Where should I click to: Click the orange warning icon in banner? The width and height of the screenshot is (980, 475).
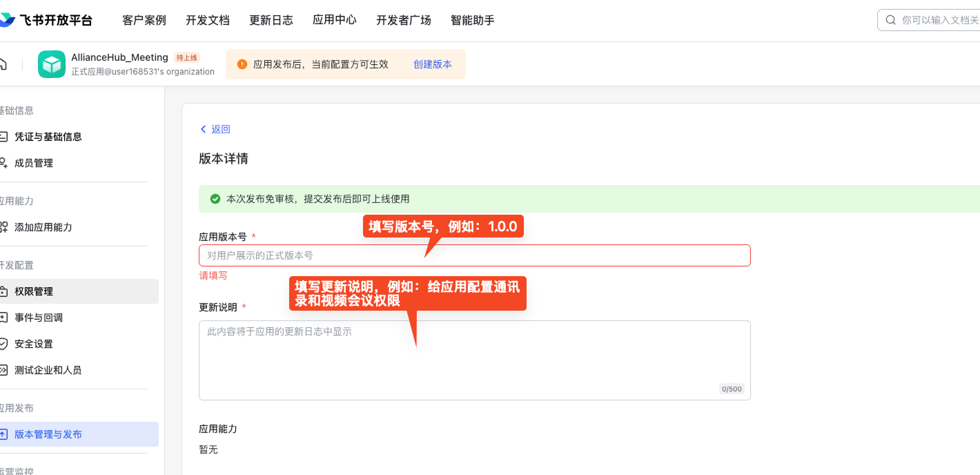(x=242, y=64)
